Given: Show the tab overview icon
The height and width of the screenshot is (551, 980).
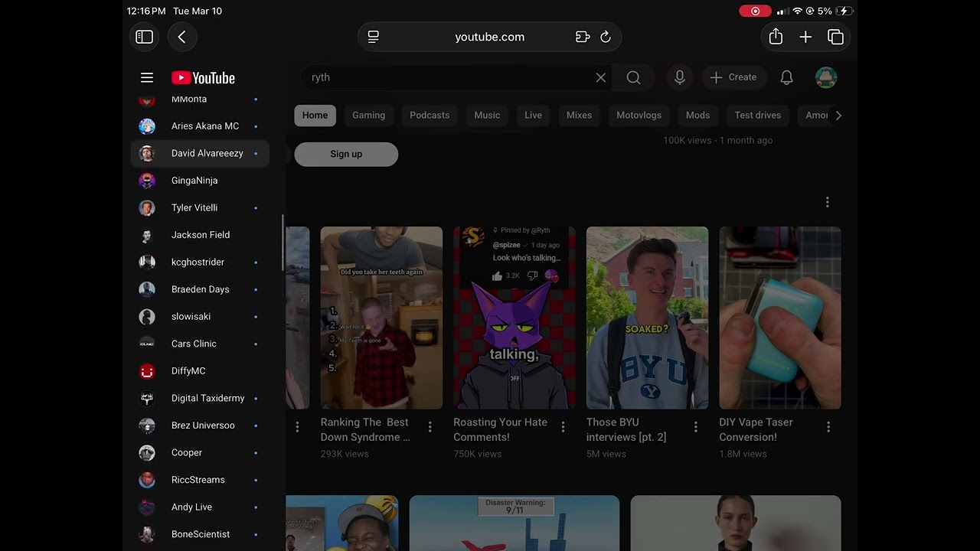Looking at the screenshot, I should click(835, 37).
